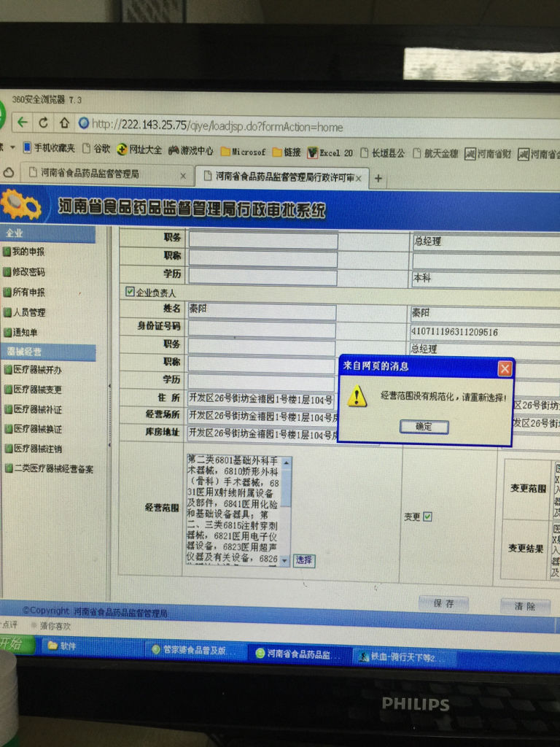
Task: Click the 经营场所 address input field
Action: 262,416
